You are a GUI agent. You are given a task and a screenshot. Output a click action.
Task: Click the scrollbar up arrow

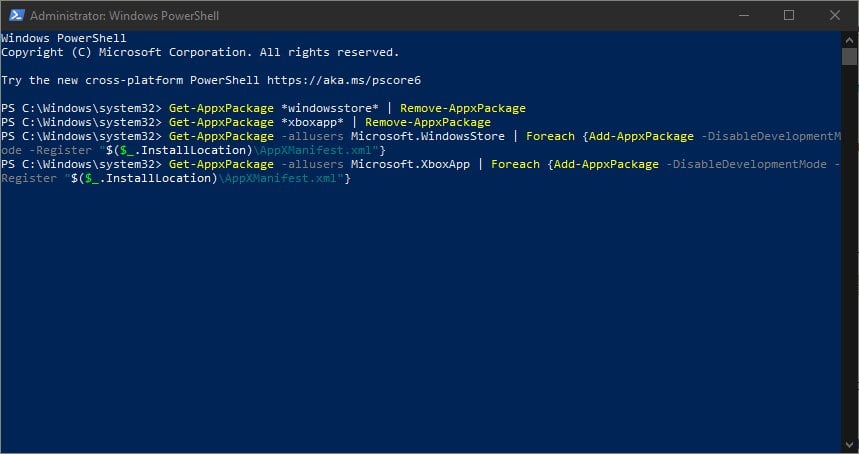pos(850,39)
